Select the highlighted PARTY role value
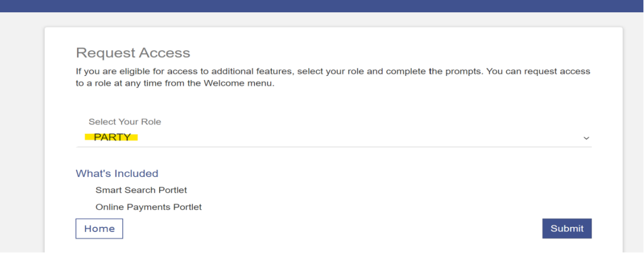 click(x=112, y=137)
